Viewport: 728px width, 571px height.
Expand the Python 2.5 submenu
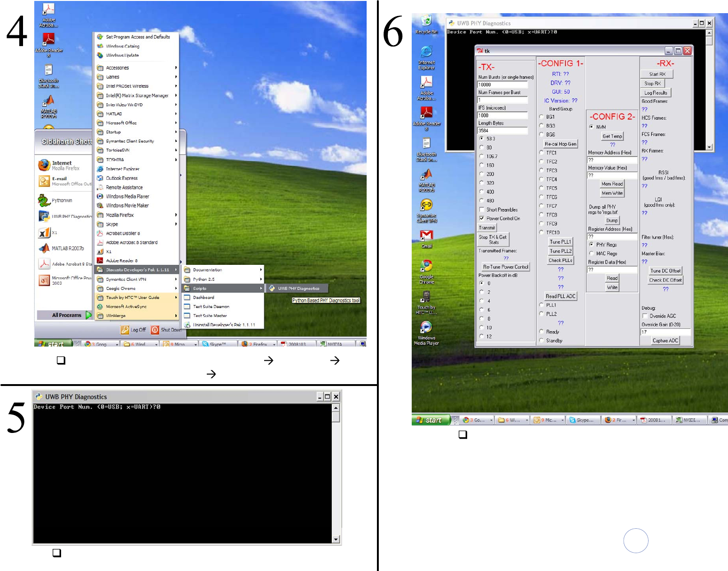223,279
